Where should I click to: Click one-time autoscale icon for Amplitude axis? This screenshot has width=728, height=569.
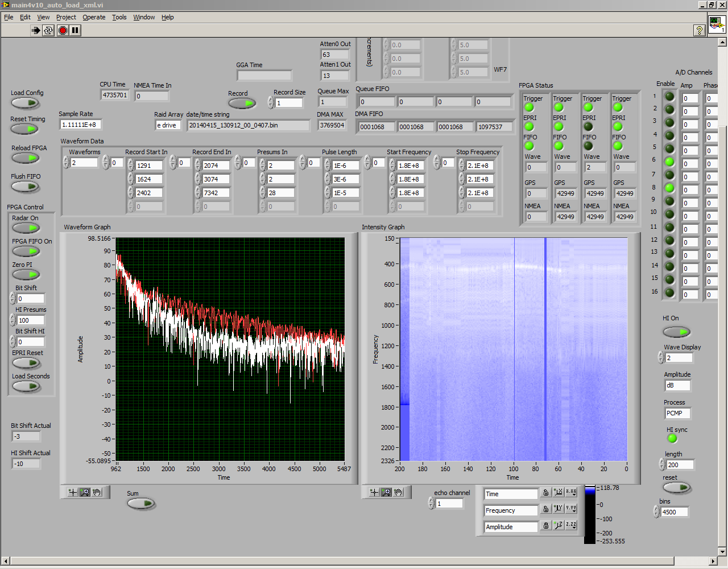click(x=558, y=526)
